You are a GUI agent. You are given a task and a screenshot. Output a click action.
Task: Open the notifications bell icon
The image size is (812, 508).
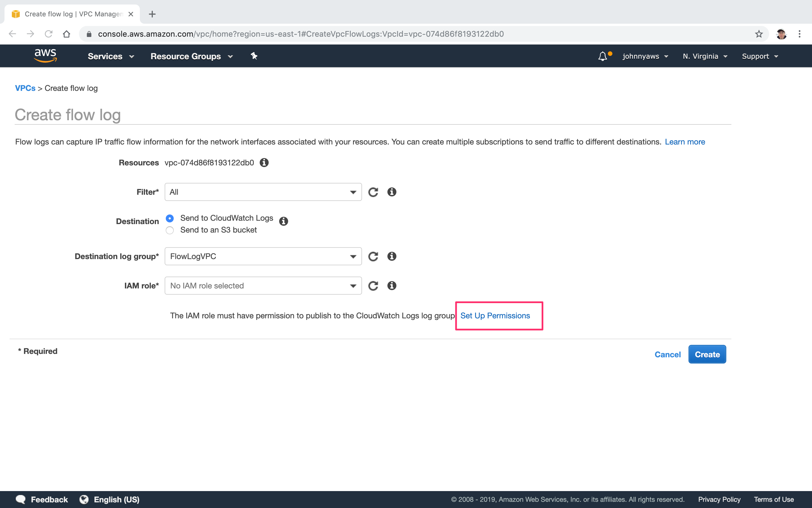(x=603, y=56)
